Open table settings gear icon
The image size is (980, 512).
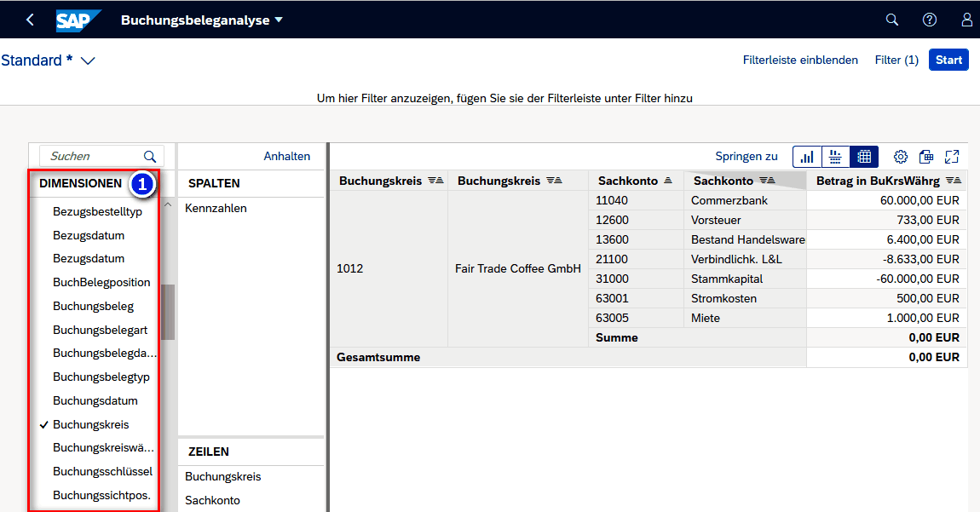coord(901,157)
